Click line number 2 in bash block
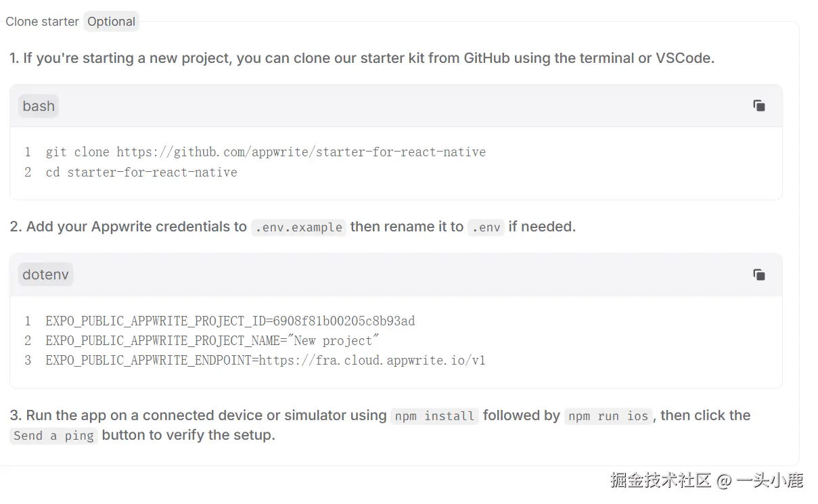 coord(28,173)
